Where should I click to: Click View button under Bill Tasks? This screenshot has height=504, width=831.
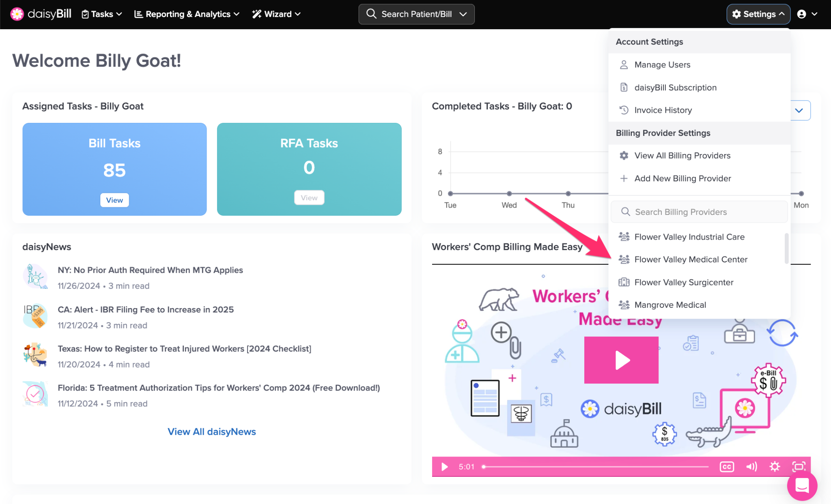click(x=114, y=200)
